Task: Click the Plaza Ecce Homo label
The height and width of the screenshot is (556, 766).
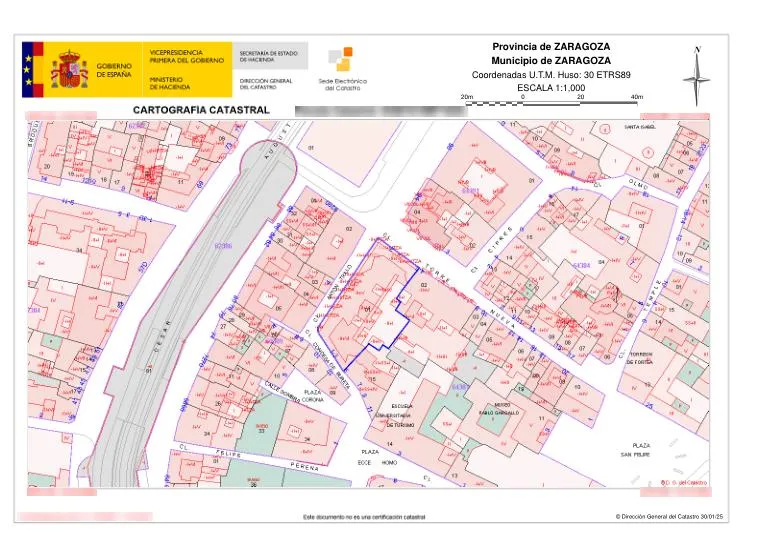Action: pos(377,457)
